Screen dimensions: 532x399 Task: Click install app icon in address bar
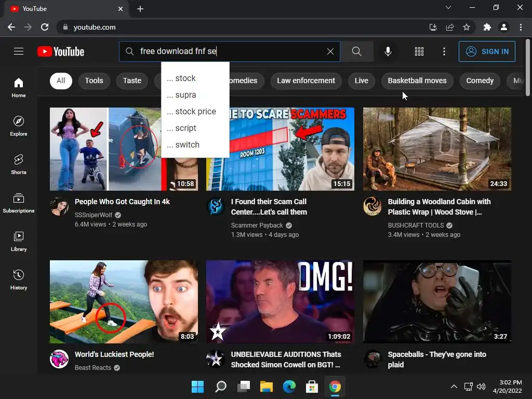(x=433, y=27)
